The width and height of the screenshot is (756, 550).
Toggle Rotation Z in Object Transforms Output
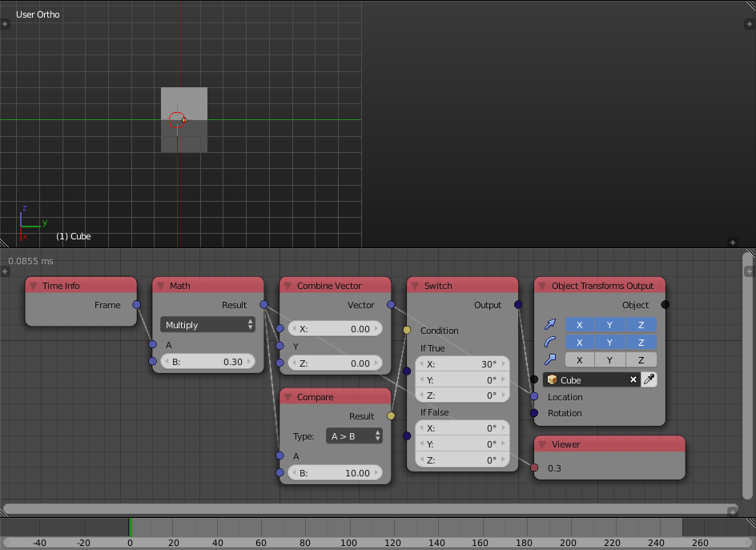pyautogui.click(x=641, y=342)
